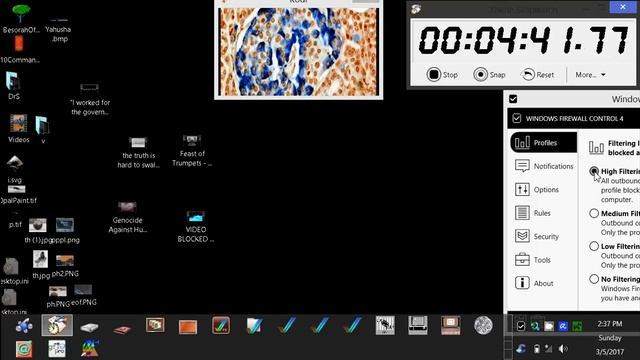Click the stopwatch app title icon
This screenshot has width=640, height=360.
tap(416, 9)
